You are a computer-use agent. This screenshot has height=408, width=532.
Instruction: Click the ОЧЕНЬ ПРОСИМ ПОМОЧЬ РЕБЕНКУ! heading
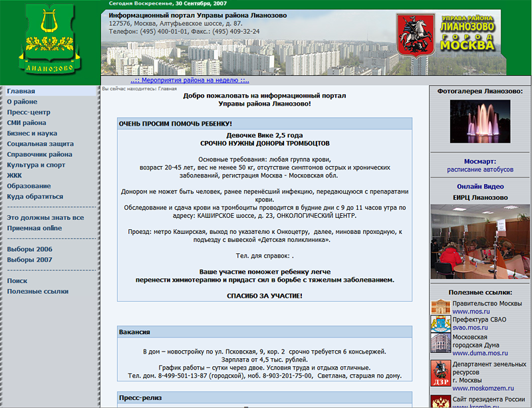point(176,124)
